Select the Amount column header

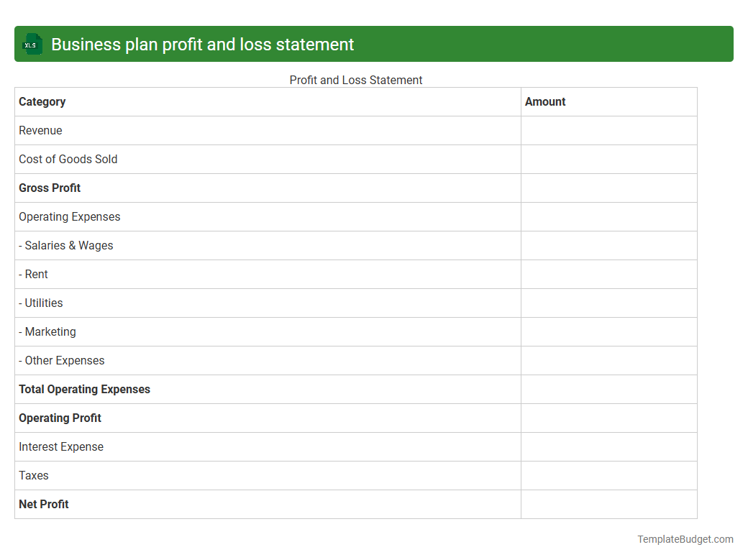tap(545, 101)
